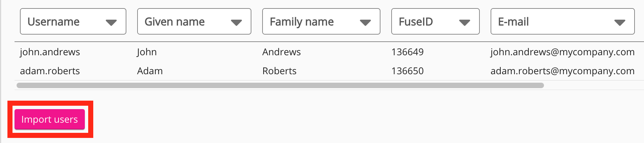
Task: Open the Given name column dropdown
Action: click(194, 22)
